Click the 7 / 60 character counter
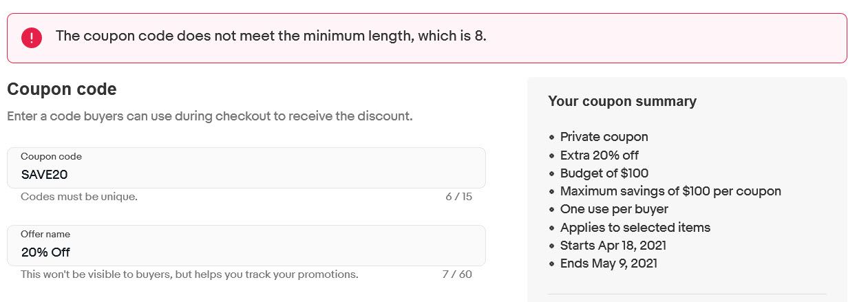 (x=457, y=274)
